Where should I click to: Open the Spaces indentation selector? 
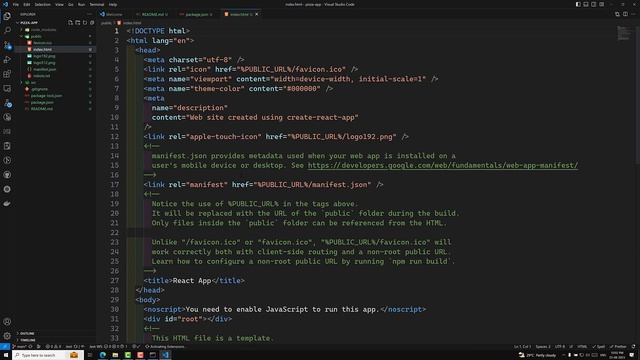point(543,347)
